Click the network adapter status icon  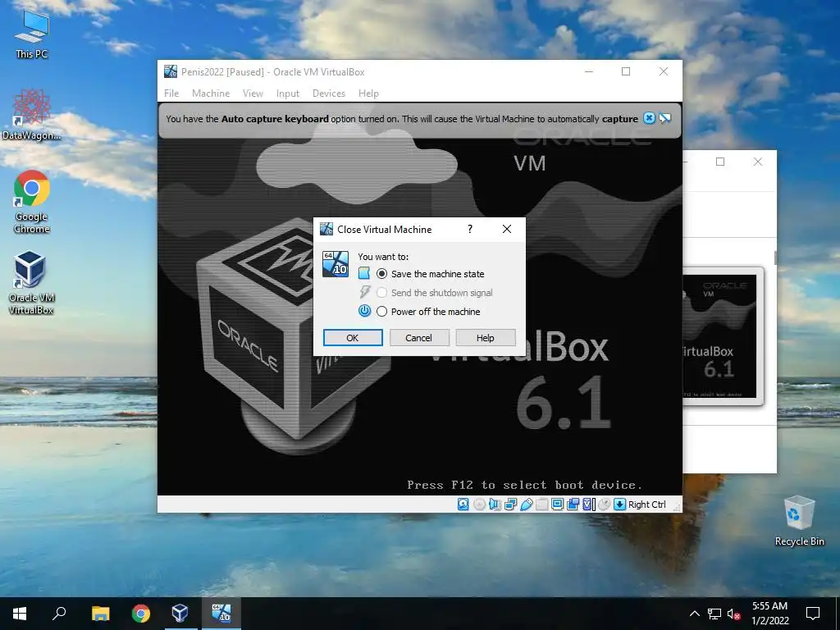coord(510,504)
